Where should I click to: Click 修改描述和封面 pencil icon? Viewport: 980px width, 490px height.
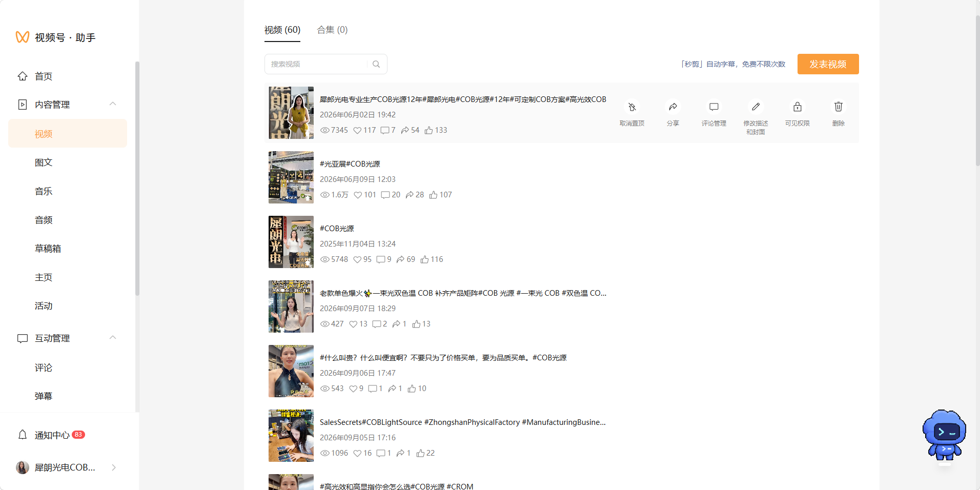click(756, 107)
